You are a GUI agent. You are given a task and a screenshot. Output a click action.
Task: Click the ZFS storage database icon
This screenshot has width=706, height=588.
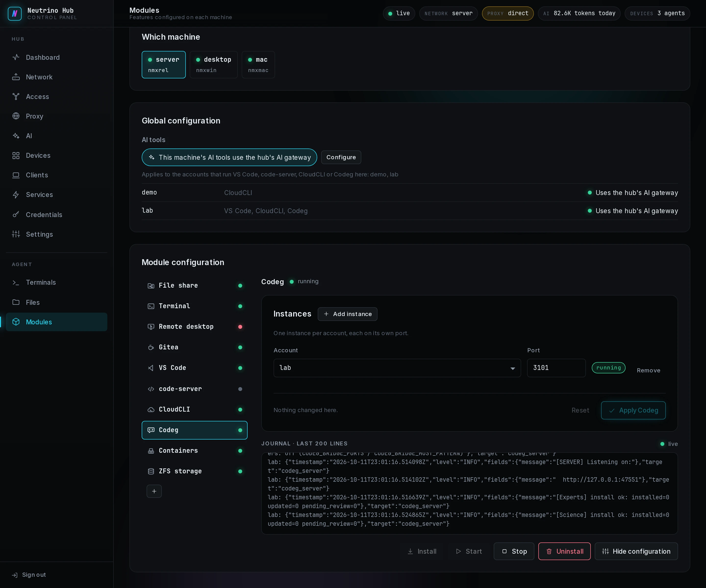[x=151, y=471]
